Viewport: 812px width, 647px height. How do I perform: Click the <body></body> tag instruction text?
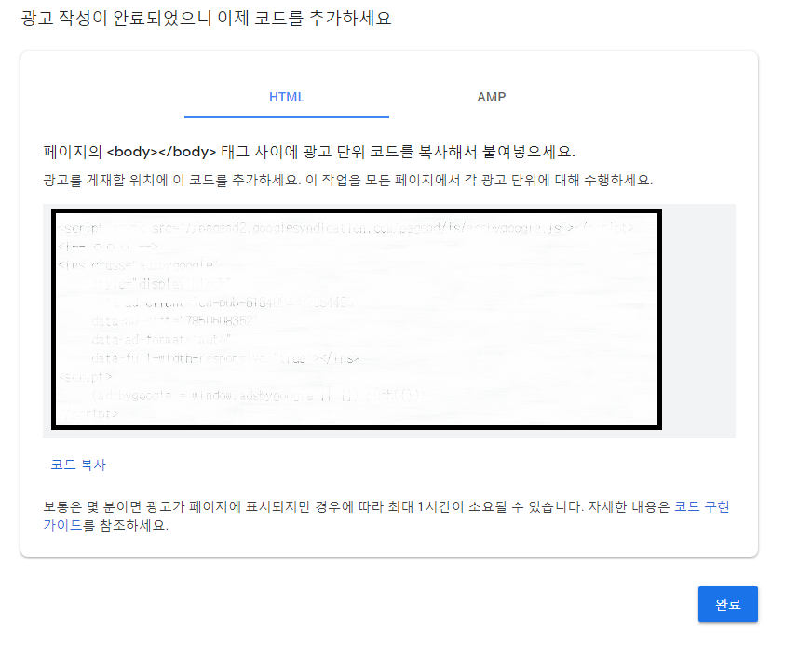tap(309, 152)
